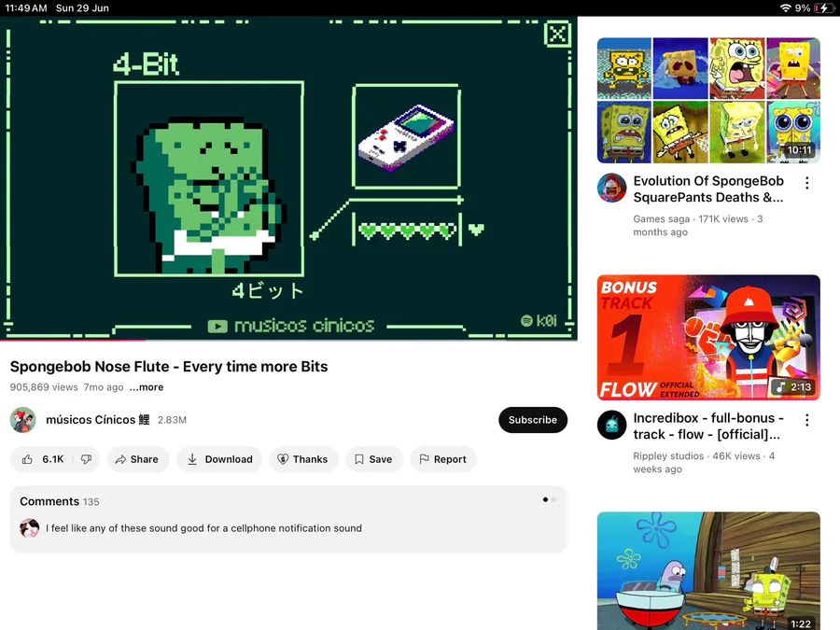
Task: Check the battery indicator in status bar
Action: coord(822,8)
